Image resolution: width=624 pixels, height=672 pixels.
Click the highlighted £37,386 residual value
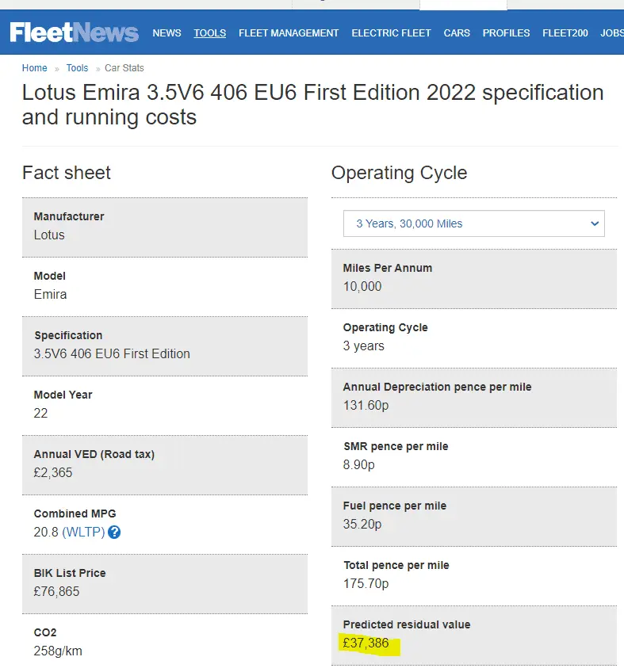click(x=366, y=643)
